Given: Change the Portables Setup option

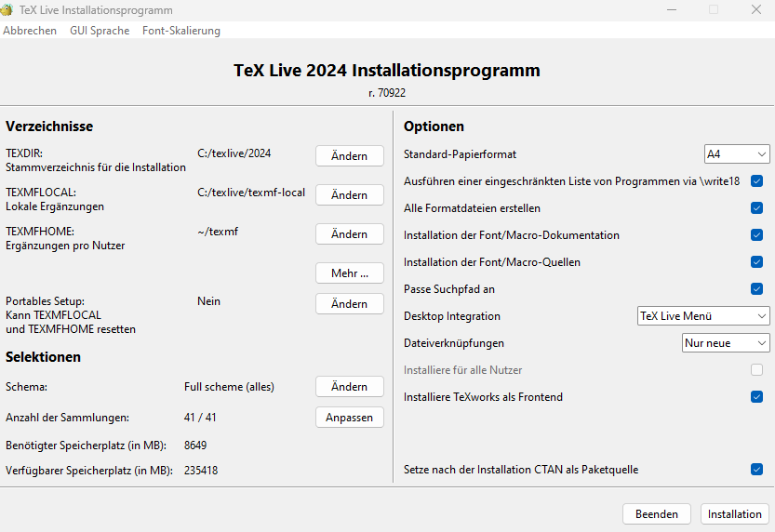Looking at the screenshot, I should coord(349,304).
